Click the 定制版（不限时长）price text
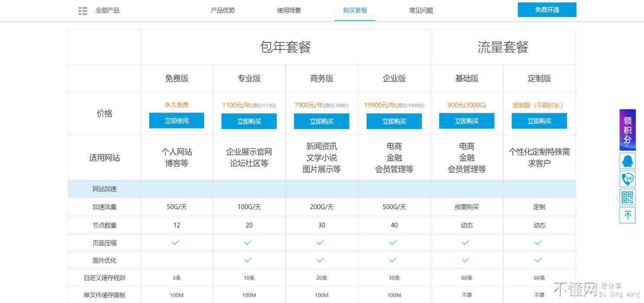 point(538,105)
